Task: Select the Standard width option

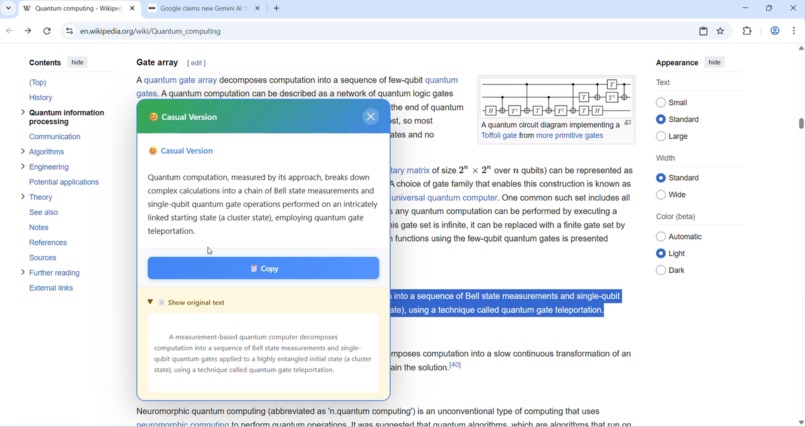Action: [x=661, y=178]
